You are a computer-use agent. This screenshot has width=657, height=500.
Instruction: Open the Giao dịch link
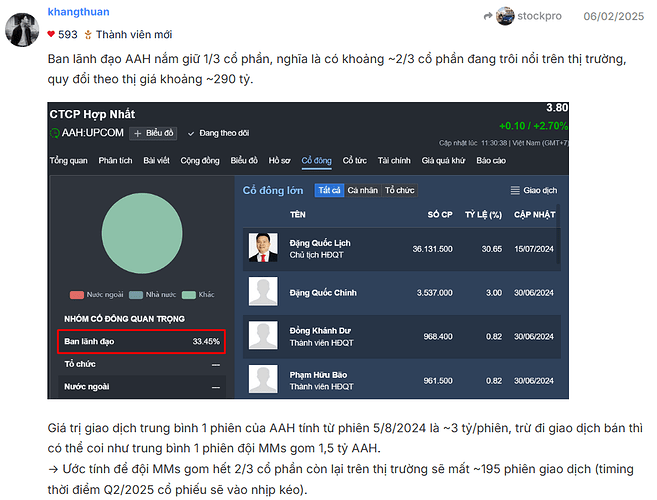tap(540, 190)
